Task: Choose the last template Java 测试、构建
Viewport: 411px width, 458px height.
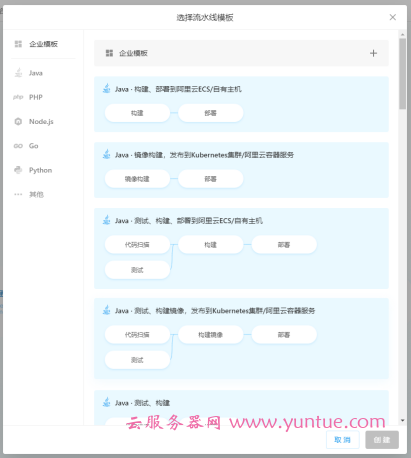Action: [241, 407]
